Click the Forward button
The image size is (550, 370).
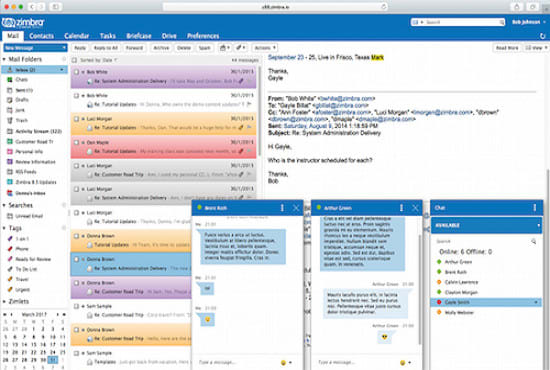(x=134, y=48)
